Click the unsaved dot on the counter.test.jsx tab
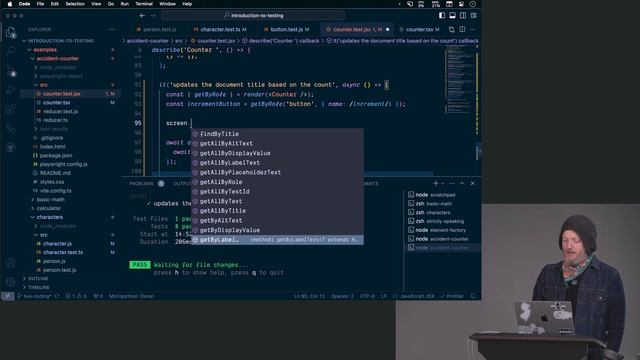 click(x=387, y=29)
